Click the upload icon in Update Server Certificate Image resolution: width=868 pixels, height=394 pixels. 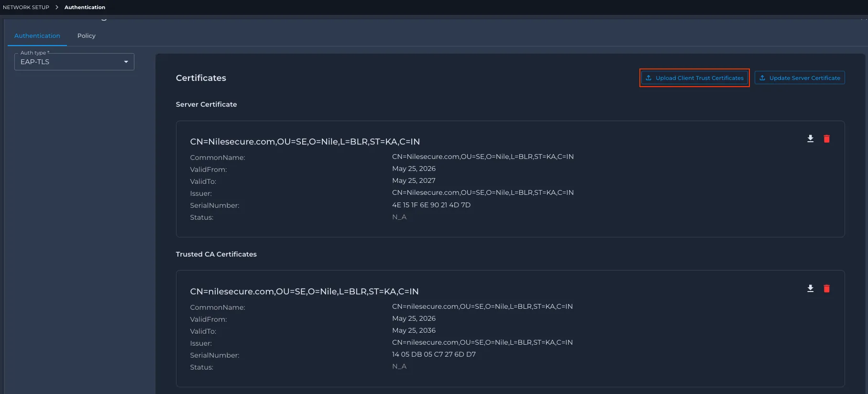pos(762,78)
